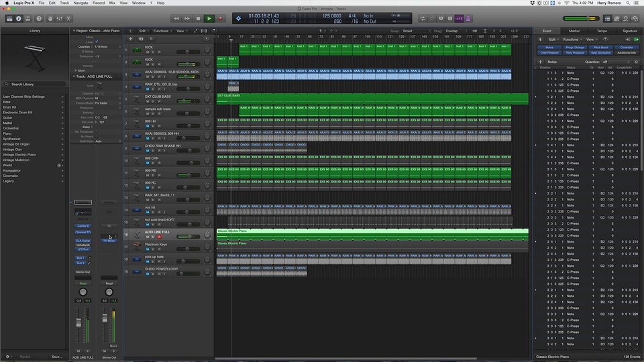Click the Save button in Library footer
This screenshot has width=644, height=362.
click(x=56, y=357)
